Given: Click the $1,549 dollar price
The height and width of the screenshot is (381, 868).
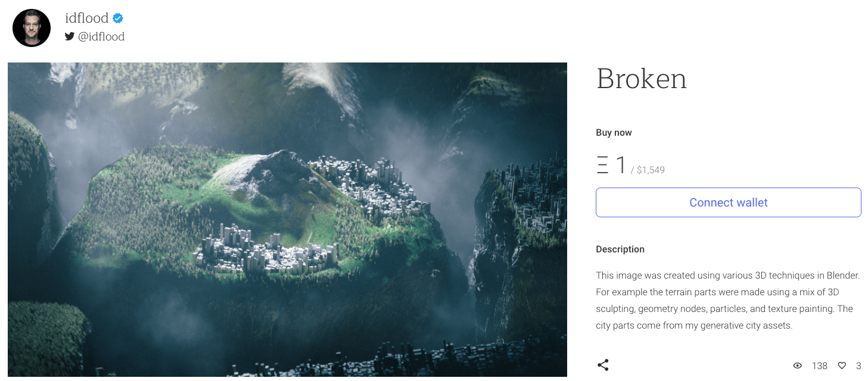Looking at the screenshot, I should pos(651,170).
